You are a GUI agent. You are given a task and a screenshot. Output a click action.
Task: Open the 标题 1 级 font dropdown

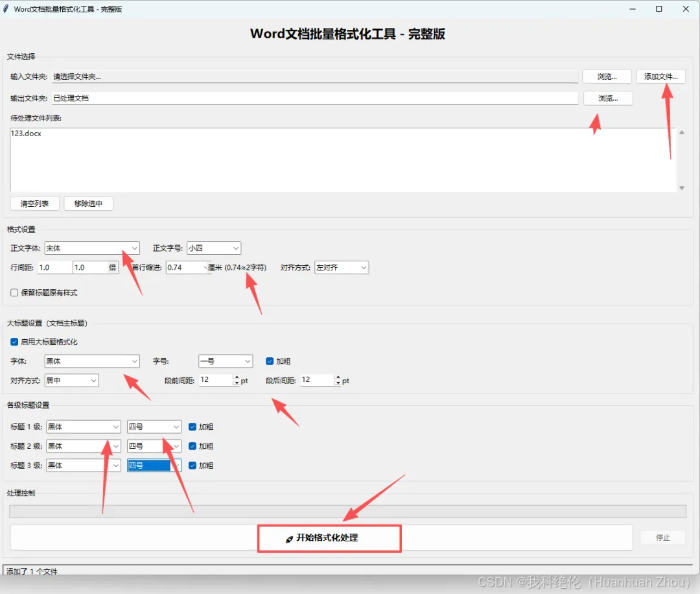pos(84,427)
